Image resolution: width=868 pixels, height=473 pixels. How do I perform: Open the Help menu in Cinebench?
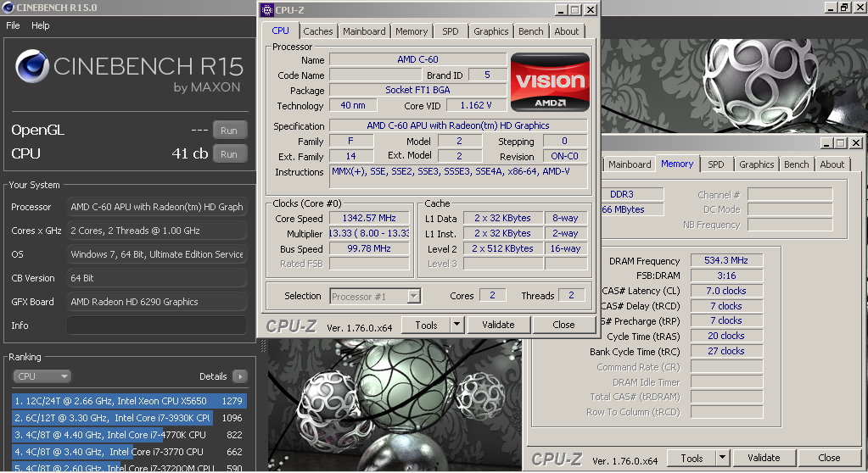coord(40,25)
